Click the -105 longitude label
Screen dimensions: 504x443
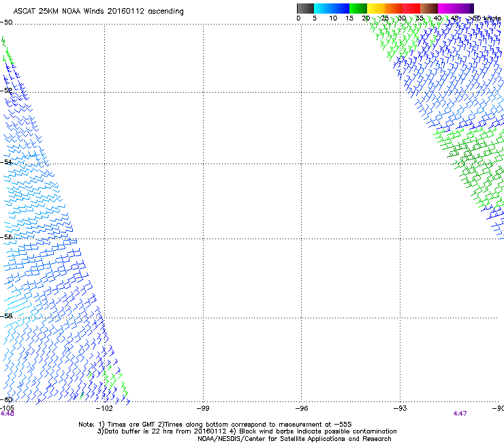[7, 408]
